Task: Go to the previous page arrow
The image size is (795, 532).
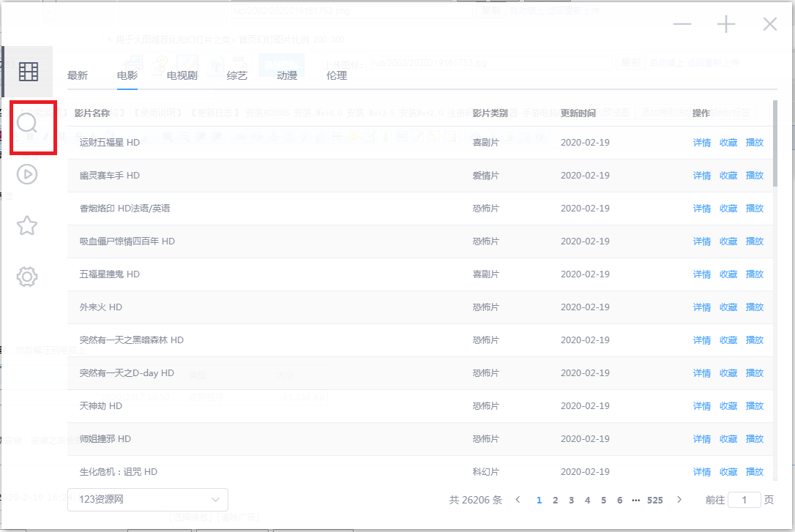Action: click(x=518, y=500)
